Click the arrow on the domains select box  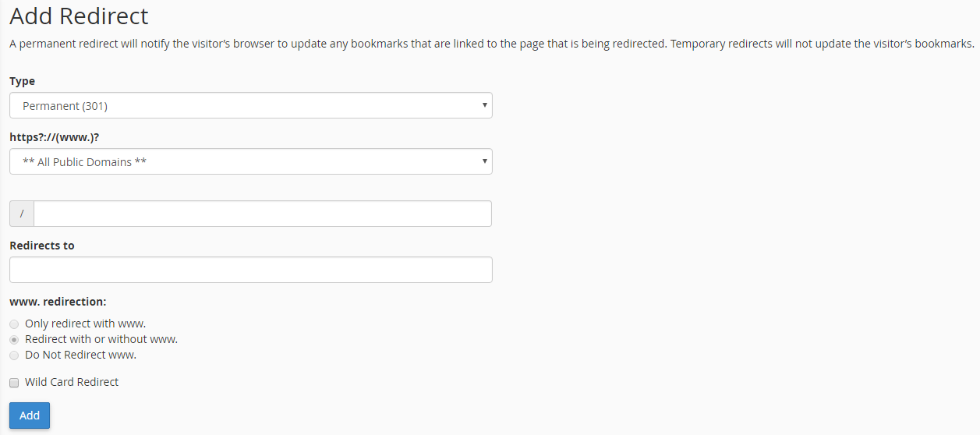point(484,161)
